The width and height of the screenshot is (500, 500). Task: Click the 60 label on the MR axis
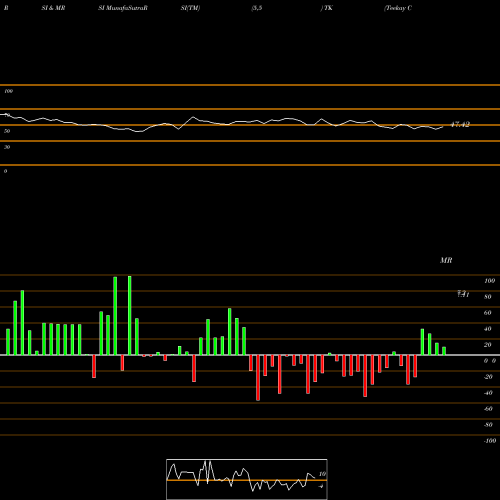pos(488,313)
